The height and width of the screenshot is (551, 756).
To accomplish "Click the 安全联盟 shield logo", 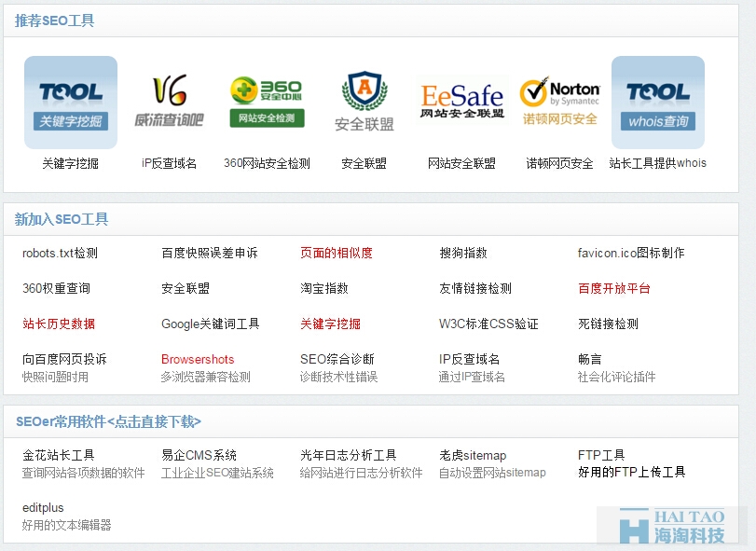I will coord(364,102).
